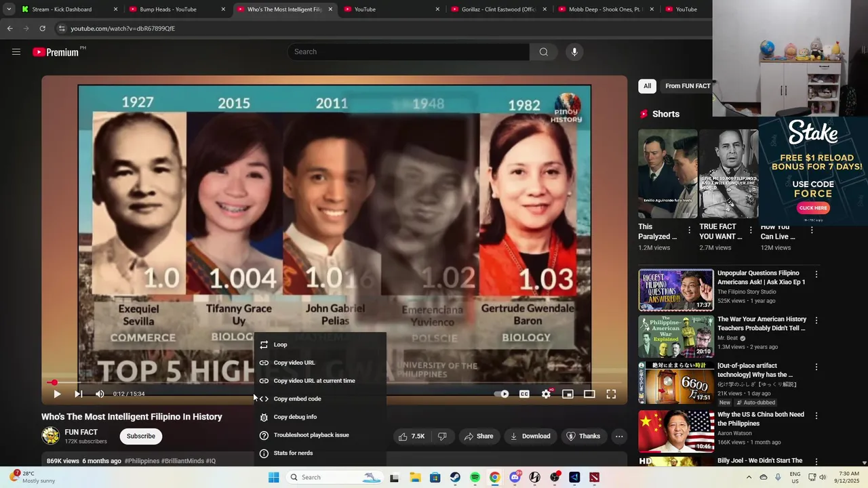Open Spotify from the taskbar
This screenshot has width=868, height=488.
(475, 477)
